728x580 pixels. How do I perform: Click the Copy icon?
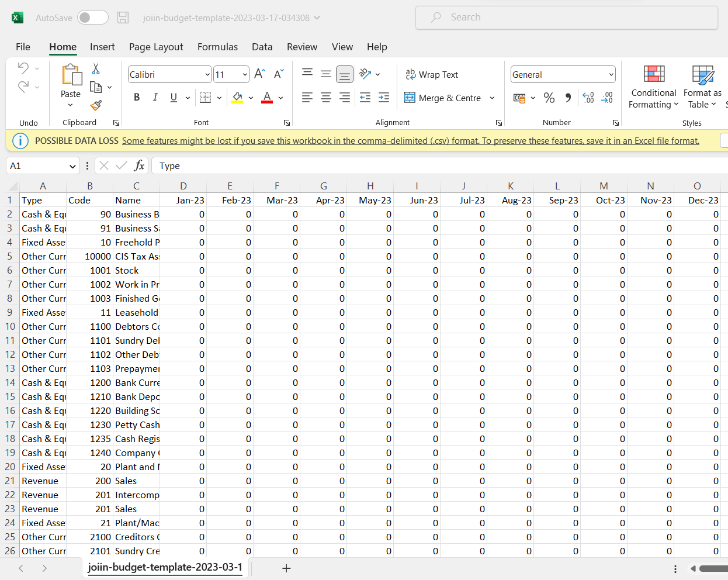tap(96, 87)
